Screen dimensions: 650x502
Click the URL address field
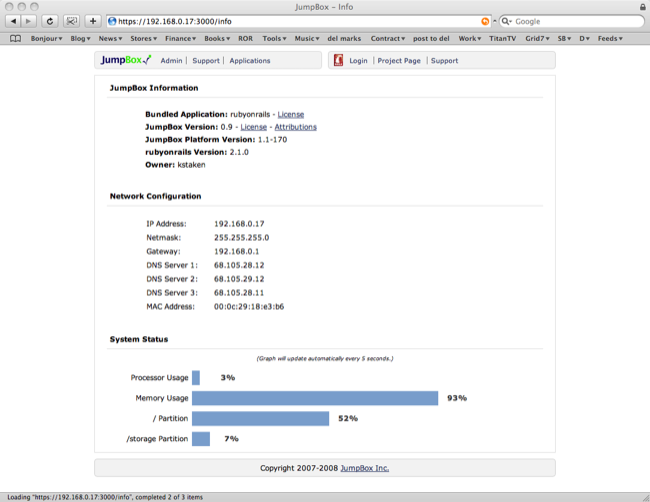point(298,22)
